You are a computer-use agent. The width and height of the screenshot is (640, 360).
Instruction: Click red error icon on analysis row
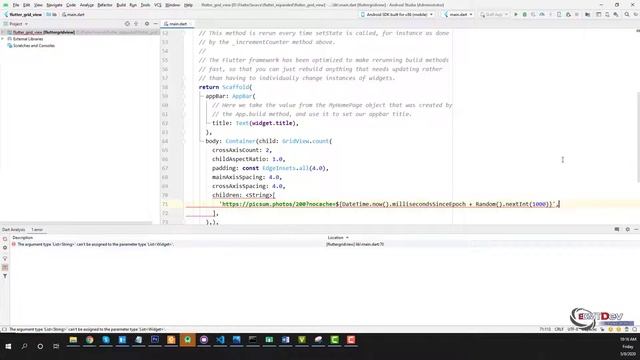[13, 244]
